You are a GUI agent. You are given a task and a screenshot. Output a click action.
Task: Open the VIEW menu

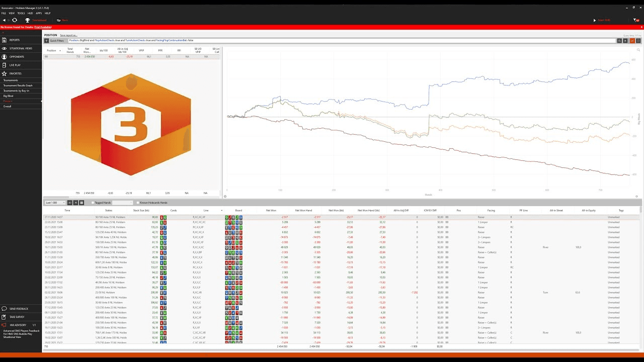pyautogui.click(x=12, y=13)
